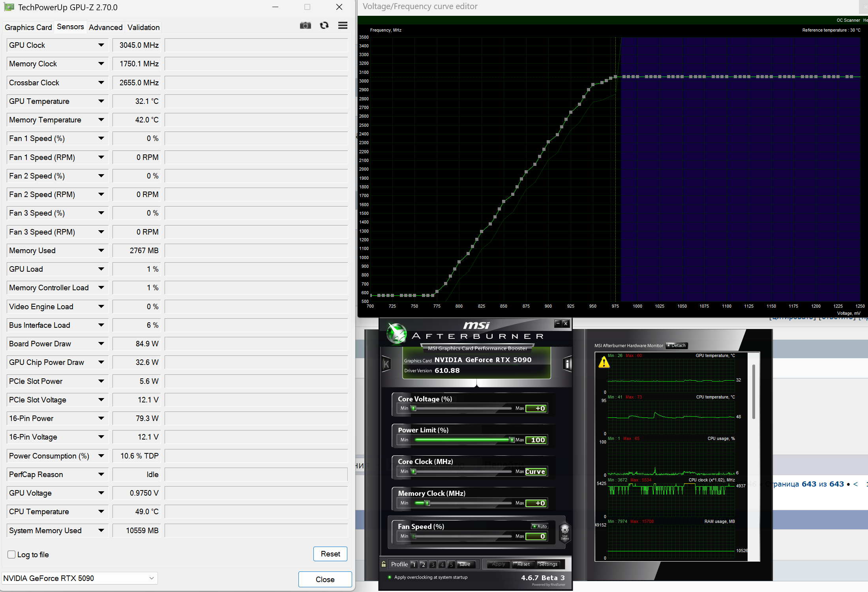This screenshot has height=592, width=868.
Task: Open the GPU-Z hamburger menu
Action: coord(343,26)
